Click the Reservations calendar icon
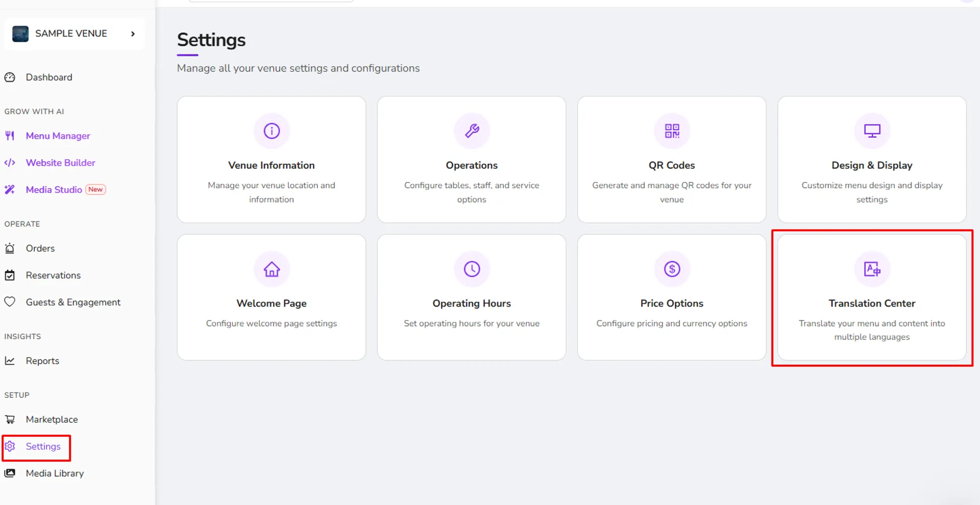The image size is (980, 505). click(x=10, y=275)
